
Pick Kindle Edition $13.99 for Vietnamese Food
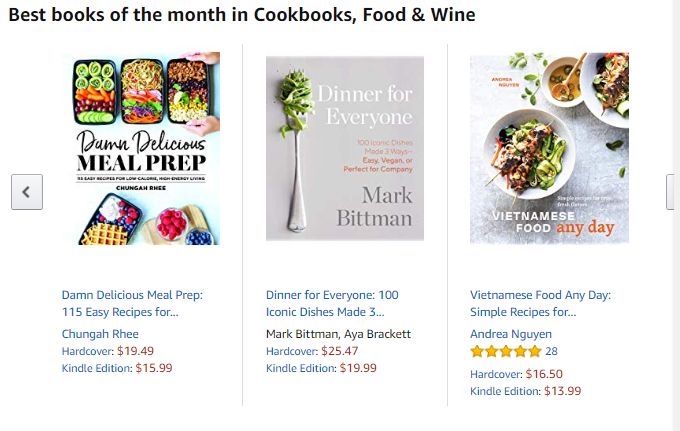tap(525, 391)
